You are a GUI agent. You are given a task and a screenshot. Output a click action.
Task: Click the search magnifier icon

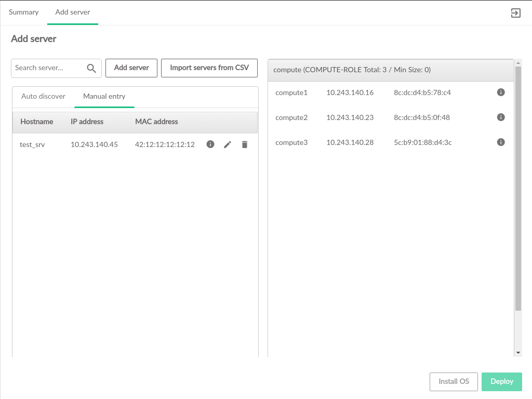(91, 68)
